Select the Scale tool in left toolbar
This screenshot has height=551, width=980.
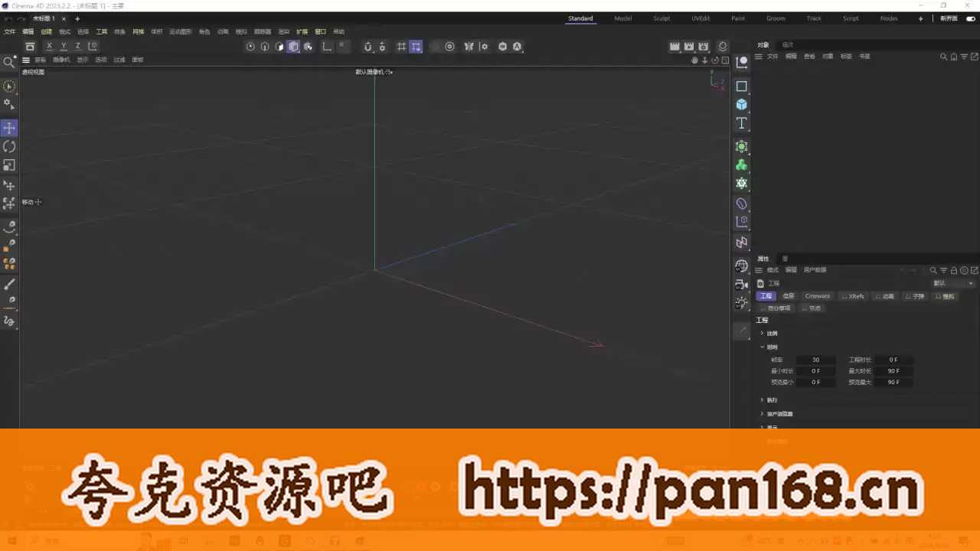(9, 165)
